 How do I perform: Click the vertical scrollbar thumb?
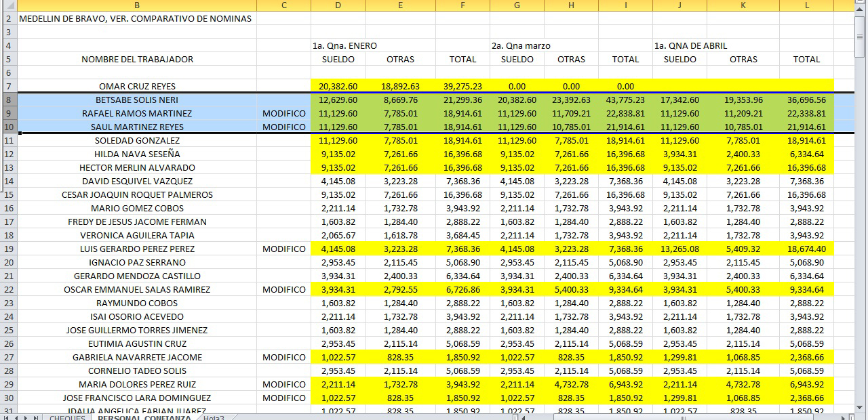(861, 37)
